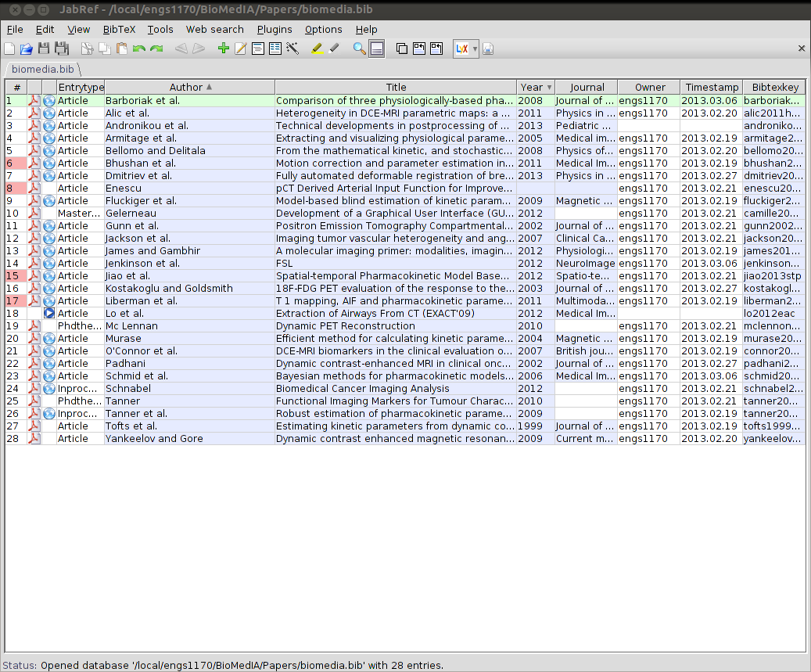Click the toolbar icon right of the groups icon

(x=419, y=49)
